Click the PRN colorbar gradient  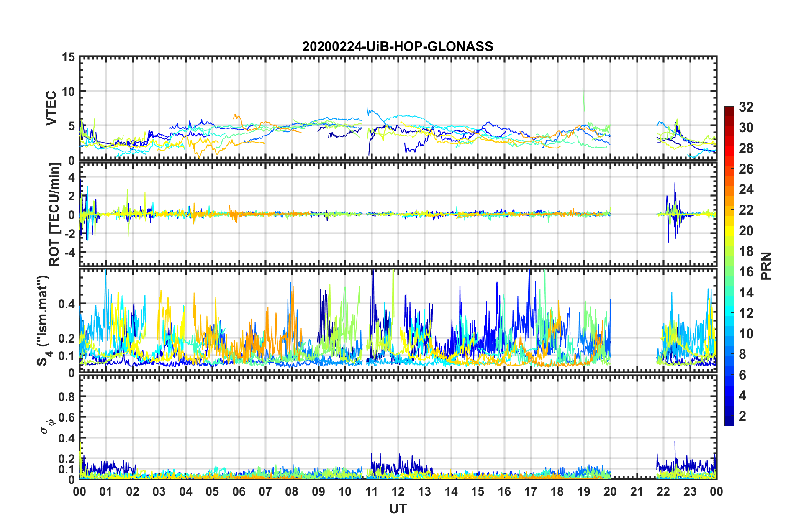pos(729,266)
